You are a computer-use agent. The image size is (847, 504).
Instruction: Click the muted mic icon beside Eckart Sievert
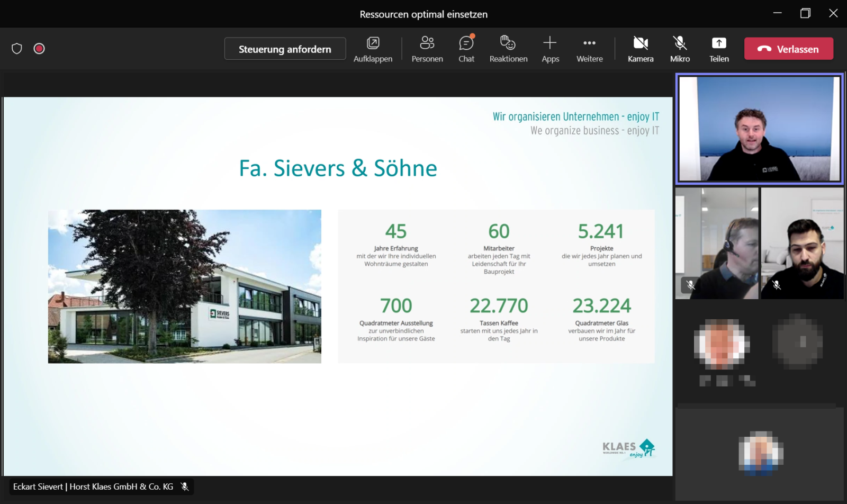[x=185, y=487]
